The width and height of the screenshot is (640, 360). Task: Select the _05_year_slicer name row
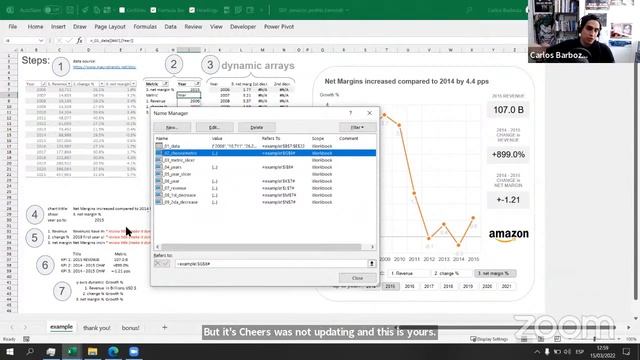click(265, 174)
